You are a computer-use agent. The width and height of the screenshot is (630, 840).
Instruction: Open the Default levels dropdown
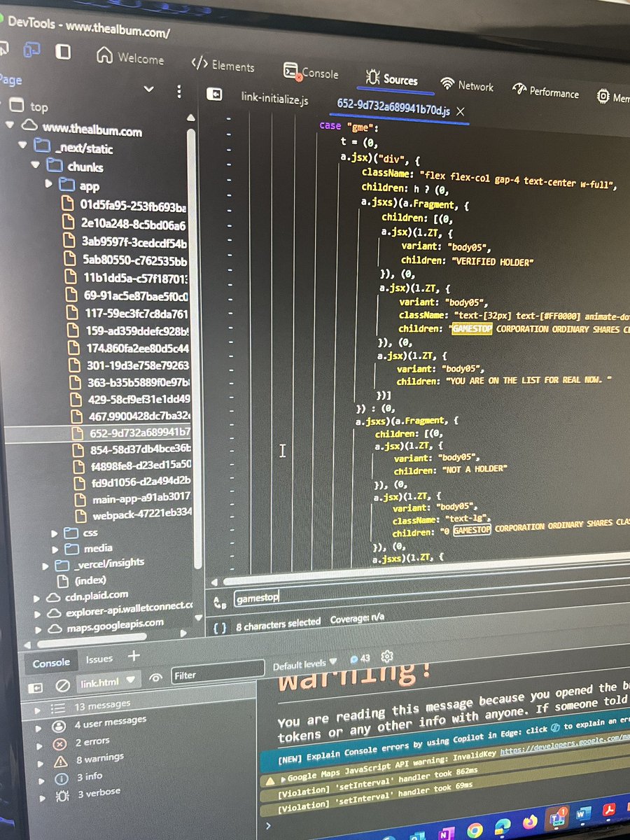pos(304,663)
